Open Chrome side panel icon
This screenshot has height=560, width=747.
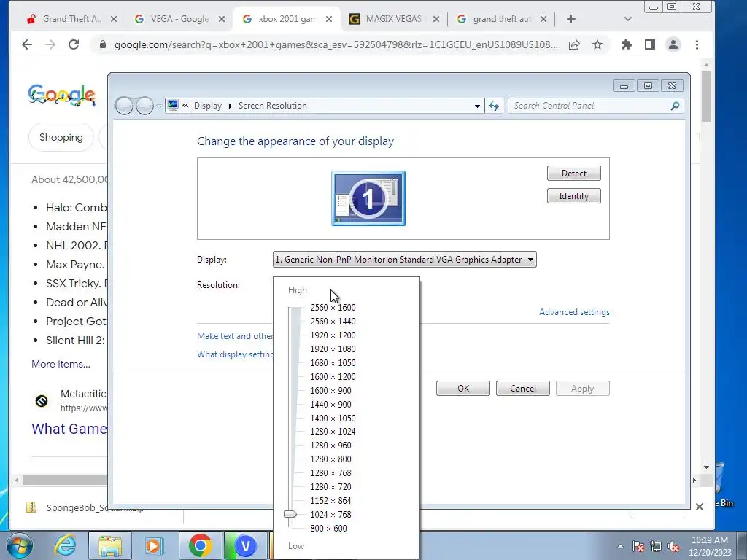650,44
